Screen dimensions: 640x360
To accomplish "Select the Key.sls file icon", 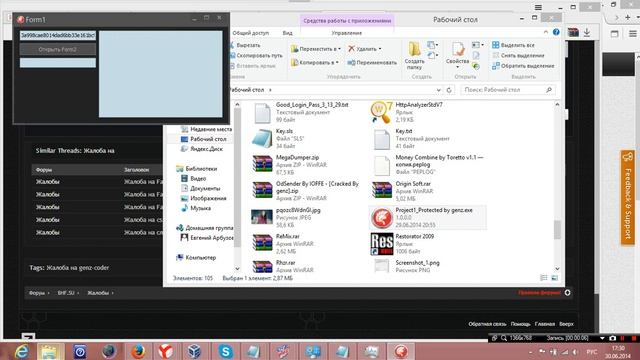I will [x=262, y=139].
